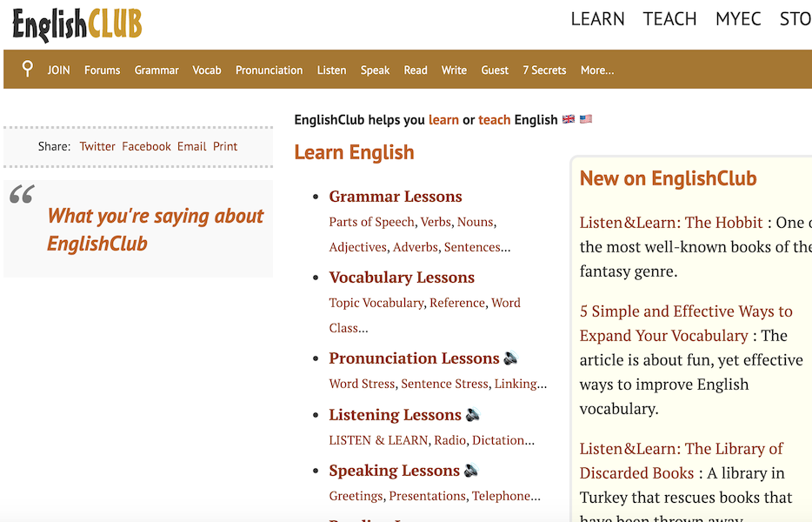Click speaker icon beside Speaking Lessons
Screen dimensions: 812x522
tap(470, 470)
